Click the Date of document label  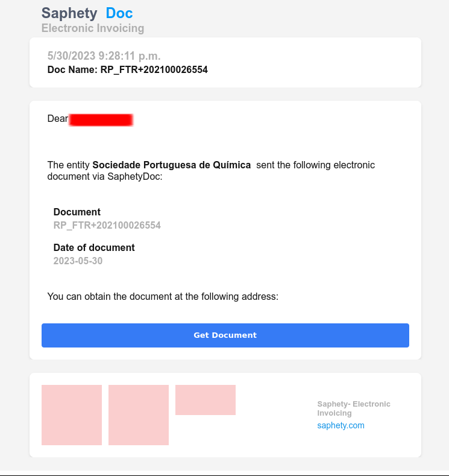pos(94,247)
